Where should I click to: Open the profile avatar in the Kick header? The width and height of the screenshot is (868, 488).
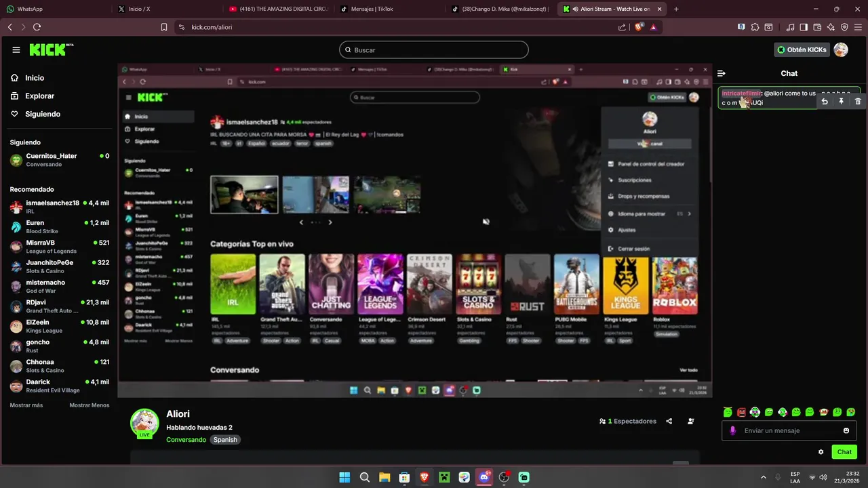coord(841,49)
